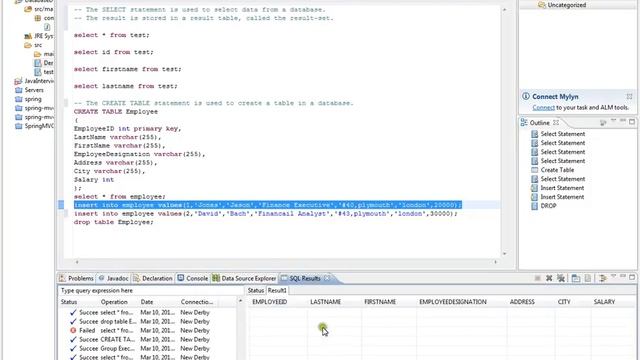The width and height of the screenshot is (640, 360).
Task: Open the Data Source Explorer tab
Action: tap(244, 278)
